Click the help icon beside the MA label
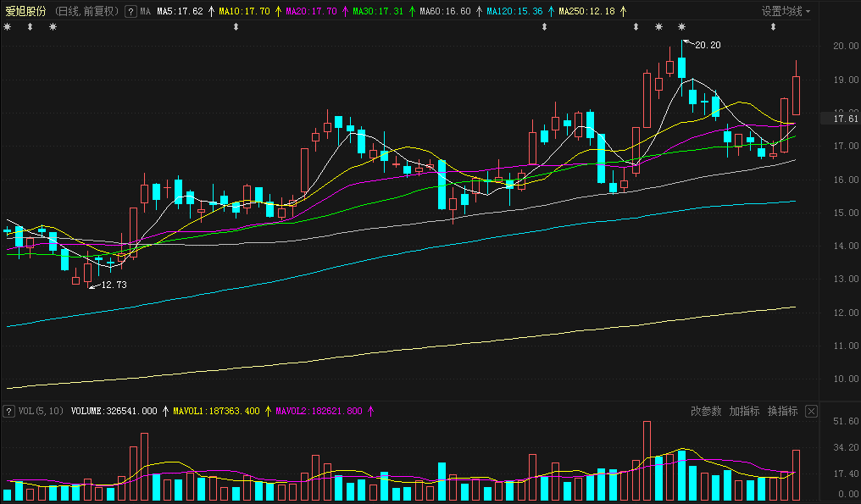 130,12
